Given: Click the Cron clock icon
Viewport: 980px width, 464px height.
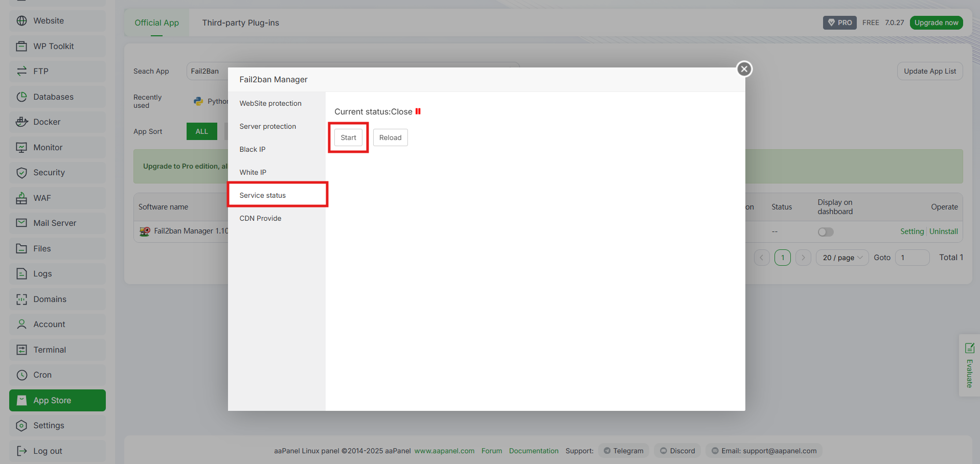Looking at the screenshot, I should click(21, 375).
